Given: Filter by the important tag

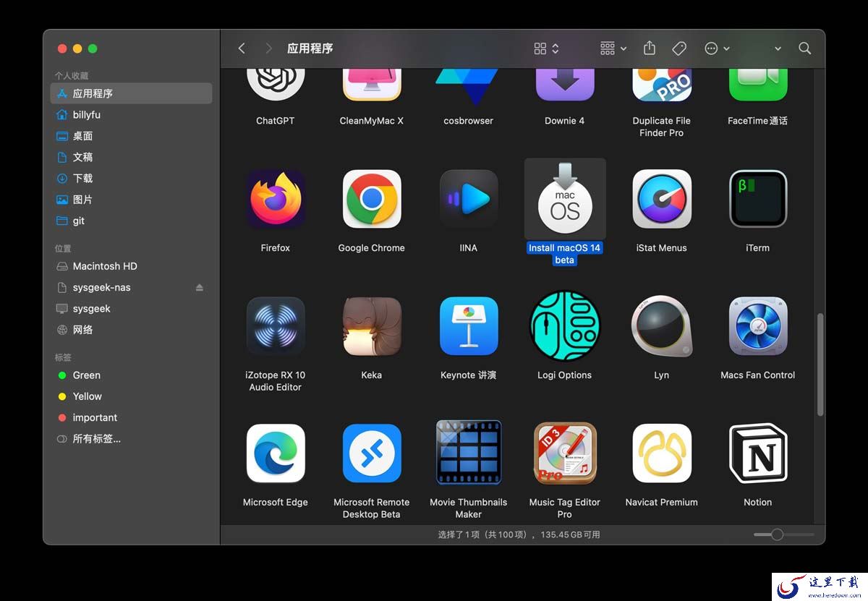Looking at the screenshot, I should coord(131,417).
